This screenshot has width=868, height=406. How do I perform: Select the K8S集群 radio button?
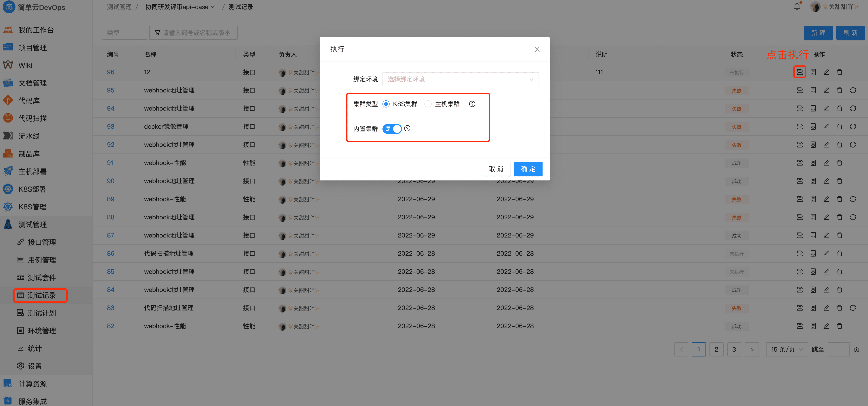tap(386, 104)
